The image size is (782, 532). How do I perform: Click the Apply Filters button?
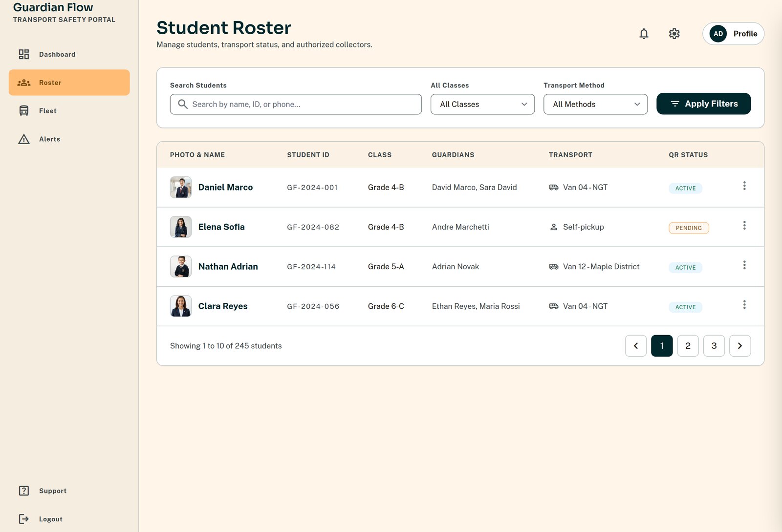pos(703,104)
